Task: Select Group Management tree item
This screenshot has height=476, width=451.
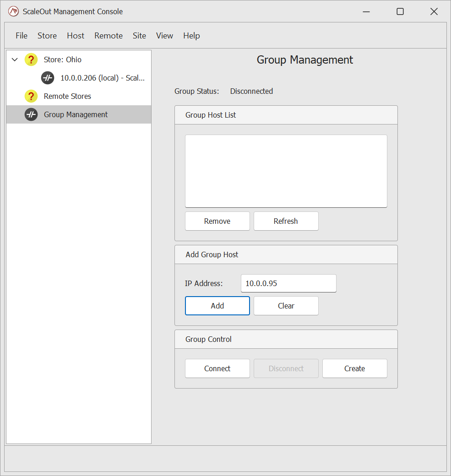Action: coord(79,114)
